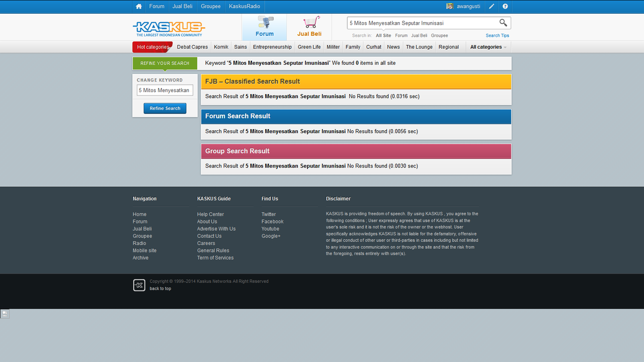Open the Forum tab with chat icon
This screenshot has width=644, height=362.
pyautogui.click(x=264, y=27)
